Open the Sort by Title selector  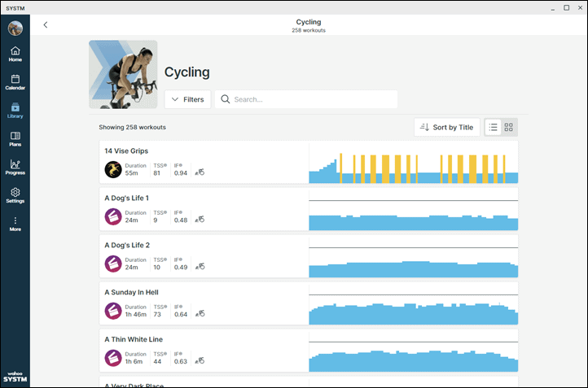click(x=446, y=128)
